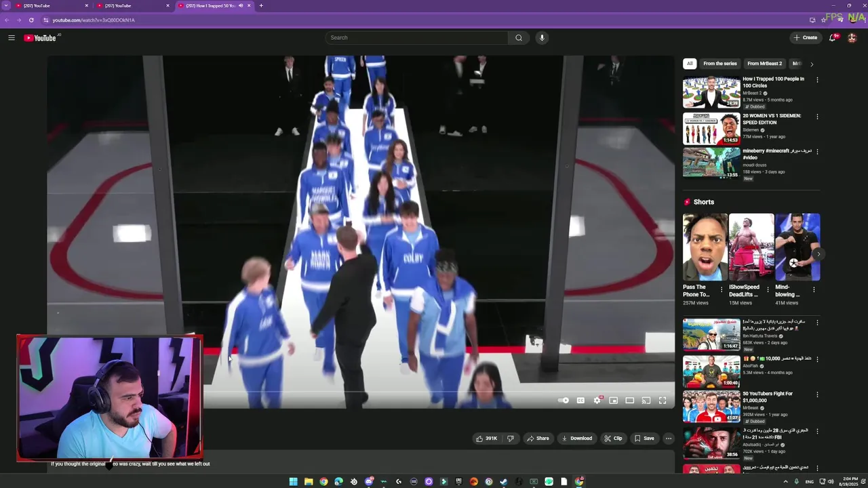
Task: Click the search magnifier button
Action: [x=519, y=38]
